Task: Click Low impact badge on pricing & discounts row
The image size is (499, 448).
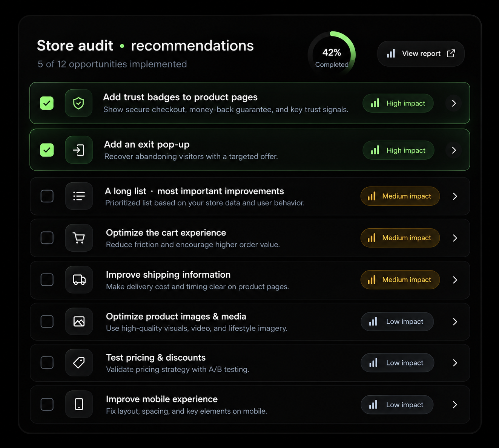Action: coord(398,363)
